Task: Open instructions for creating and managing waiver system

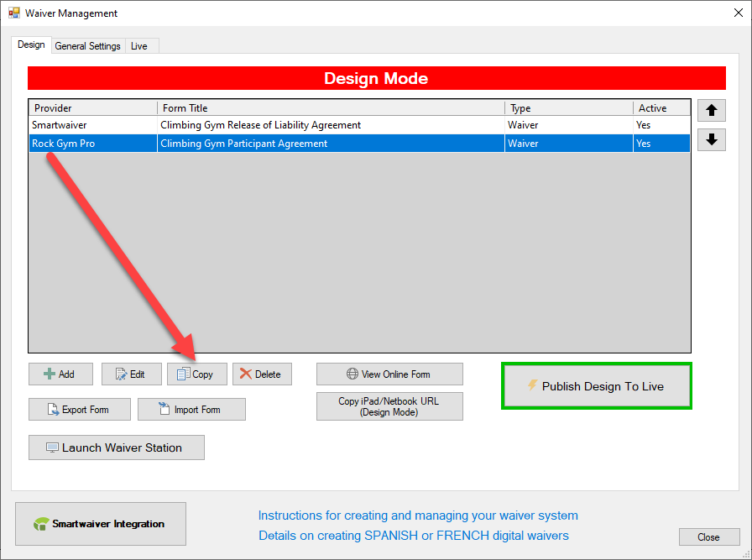Action: (418, 516)
